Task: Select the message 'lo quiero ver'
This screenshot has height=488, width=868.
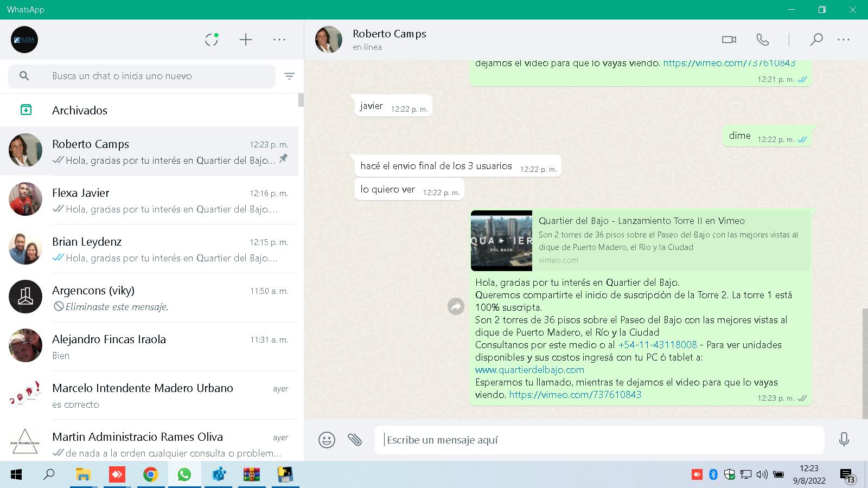Action: 410,190
